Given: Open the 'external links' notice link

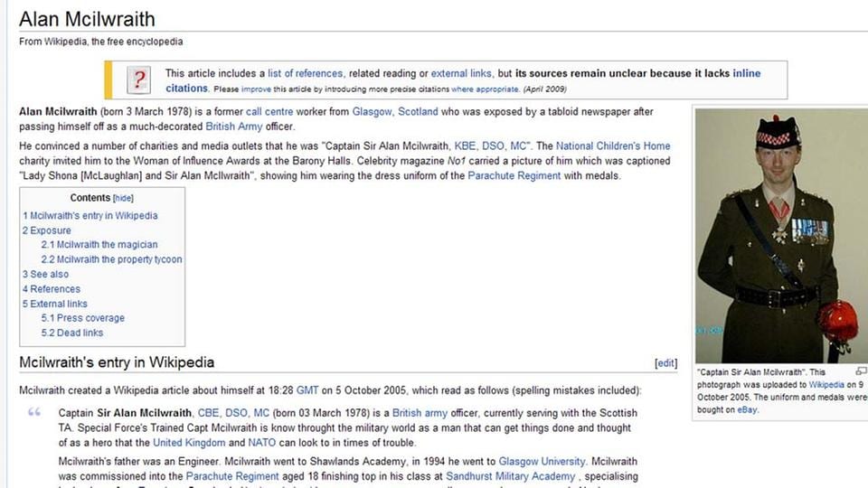Looking at the screenshot, I should pos(461,73).
